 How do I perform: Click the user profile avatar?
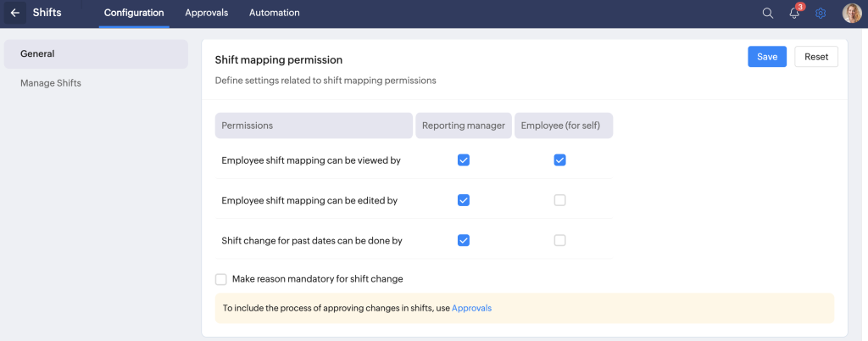pos(851,13)
